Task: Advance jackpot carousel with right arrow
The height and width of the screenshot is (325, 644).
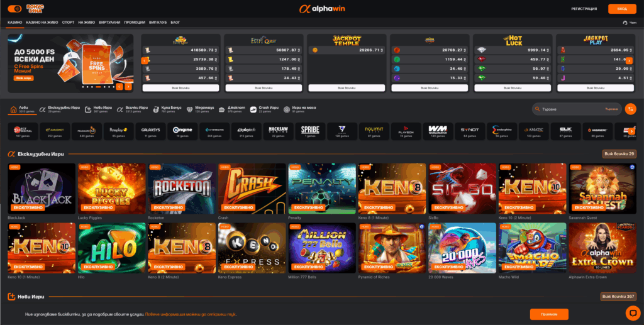Action: [628, 60]
